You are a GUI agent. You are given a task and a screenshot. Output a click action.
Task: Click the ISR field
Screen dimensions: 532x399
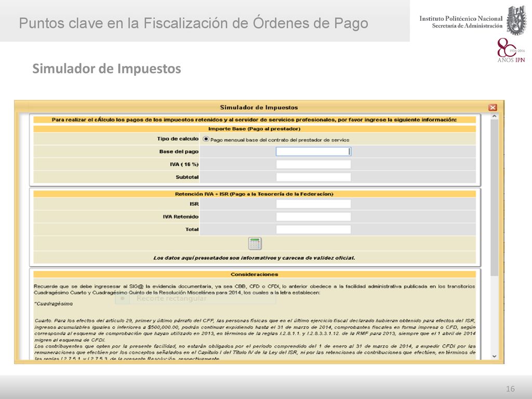(313, 204)
